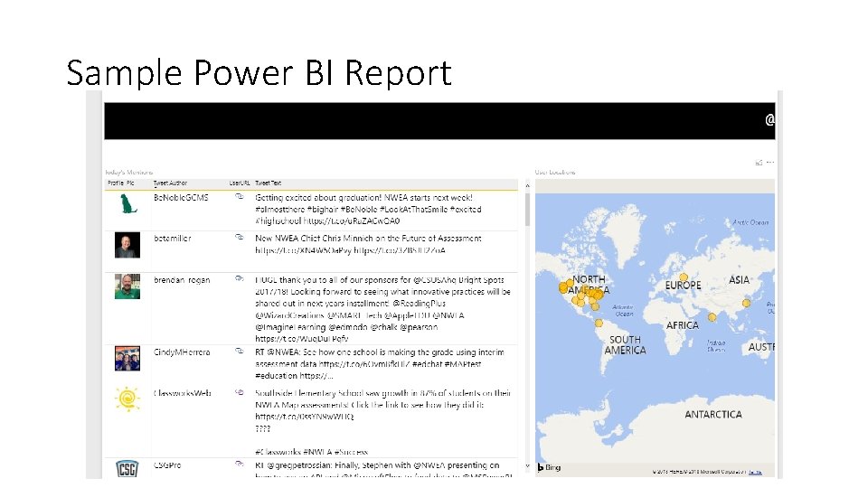Click tweet about Chris Minnich Future of Assessment
868x488 pixels.
[x=368, y=244]
